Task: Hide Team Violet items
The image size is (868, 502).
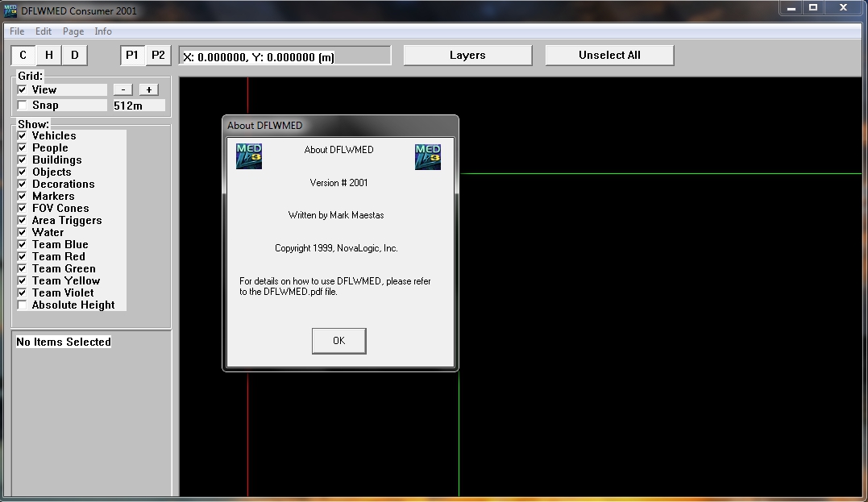Action: [22, 292]
